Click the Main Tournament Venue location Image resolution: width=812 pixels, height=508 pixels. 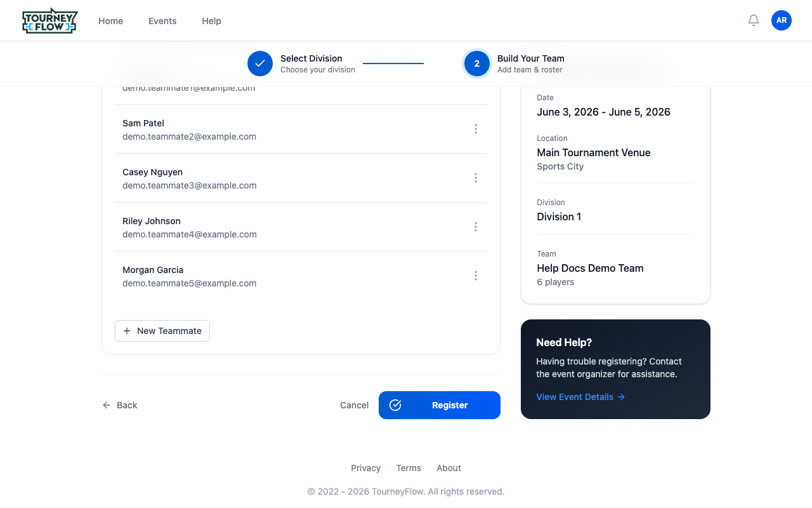pyautogui.click(x=594, y=152)
